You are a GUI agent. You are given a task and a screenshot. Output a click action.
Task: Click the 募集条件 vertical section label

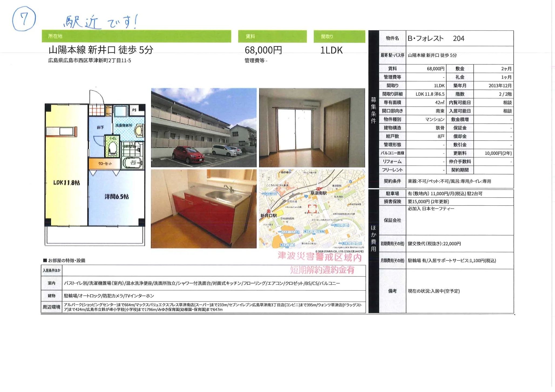pyautogui.click(x=373, y=110)
